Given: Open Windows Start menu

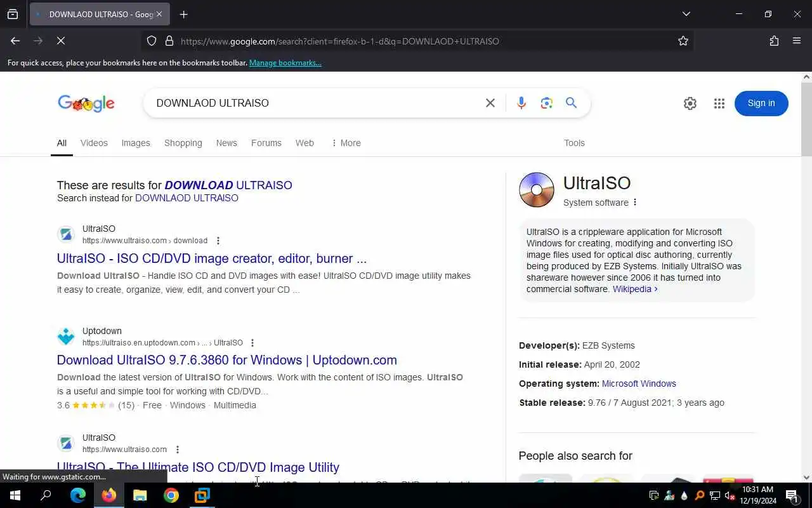Looking at the screenshot, I should coord(15,495).
